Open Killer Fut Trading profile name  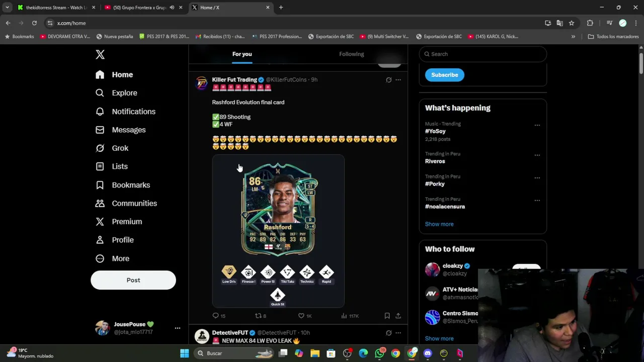click(x=234, y=79)
